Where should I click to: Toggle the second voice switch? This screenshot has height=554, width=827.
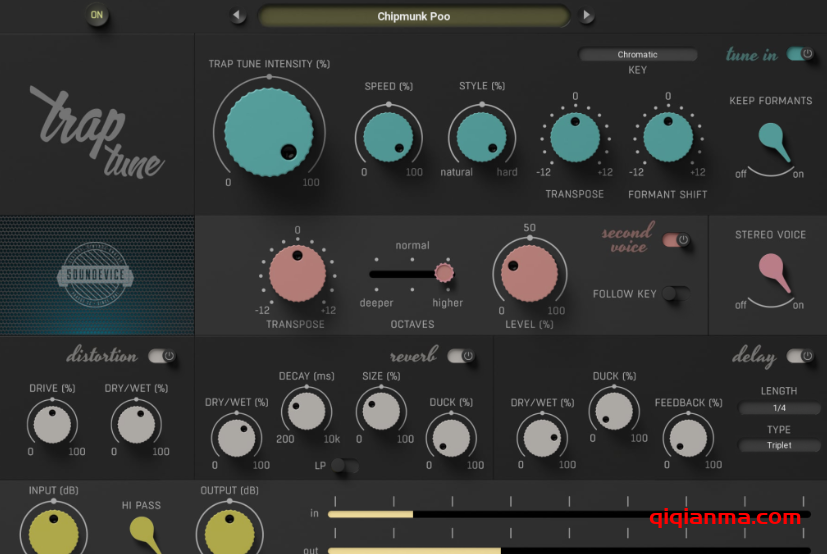point(676,240)
